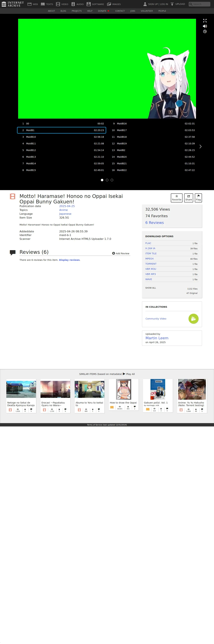Viewport: 214px width, 644px height.
Task: Click the film strip icon beside the title
Action: (x=12, y=196)
